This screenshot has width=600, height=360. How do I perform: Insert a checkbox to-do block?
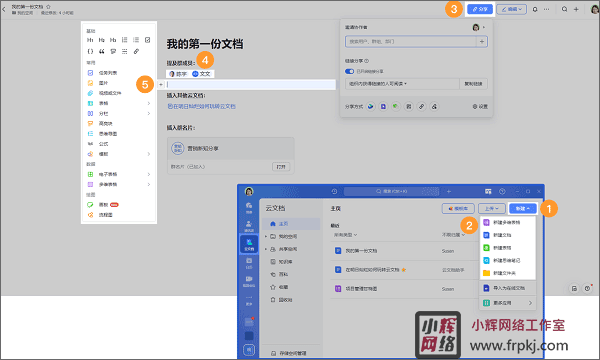tap(148, 40)
